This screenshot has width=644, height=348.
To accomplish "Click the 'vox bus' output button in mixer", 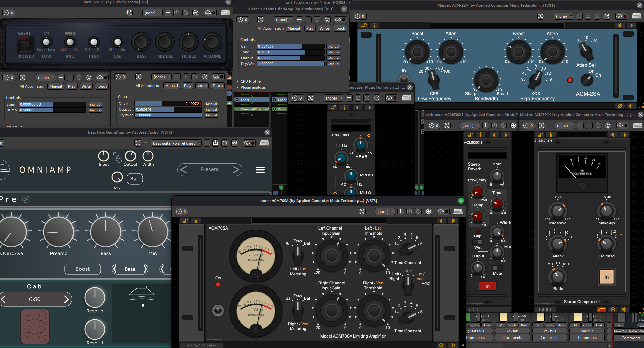I will click(513, 331).
